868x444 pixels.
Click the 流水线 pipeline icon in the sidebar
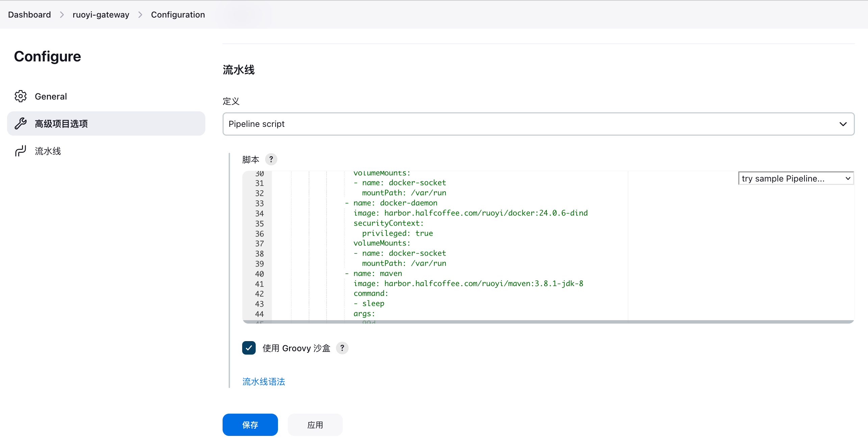click(21, 151)
